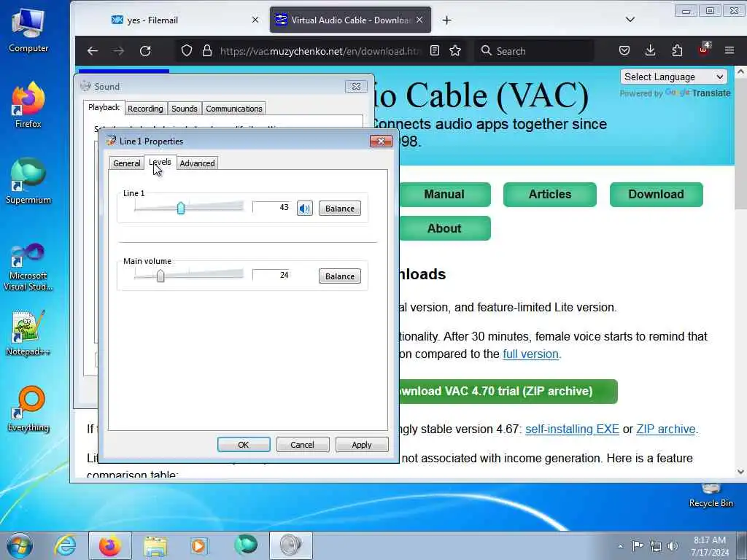Select Notepad++ desktop shortcut
The image size is (747, 560).
(x=28, y=333)
